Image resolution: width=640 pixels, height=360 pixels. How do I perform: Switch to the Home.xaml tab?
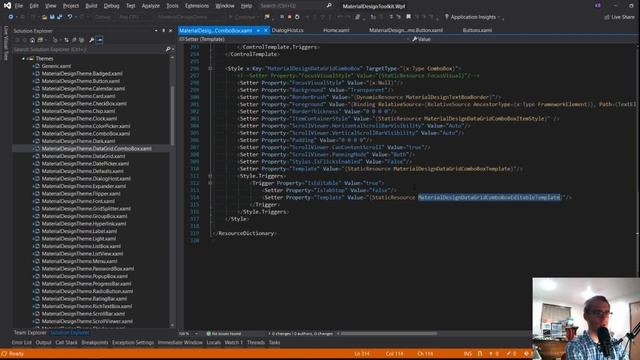click(x=336, y=30)
